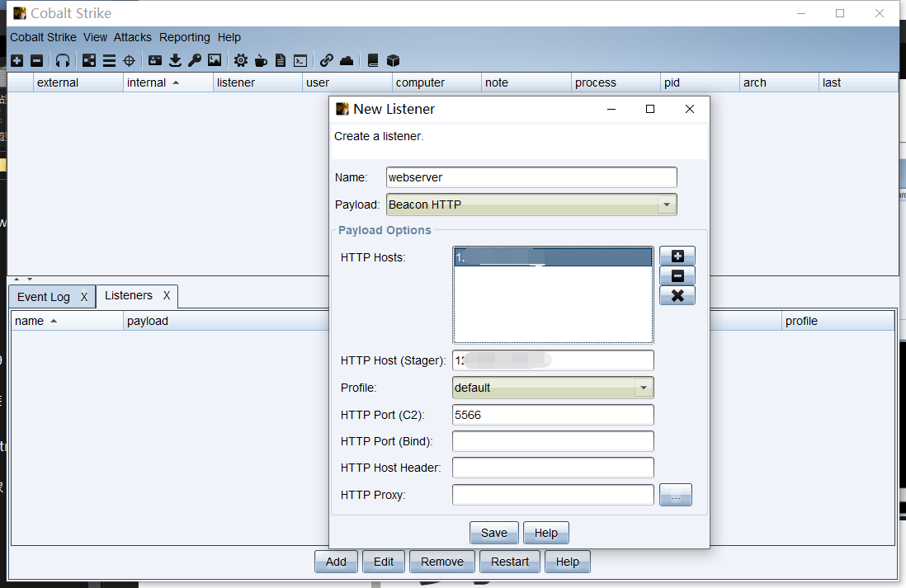Close the Listeners tab with its X
Viewport: 906px width, 588px height.
[x=167, y=295]
